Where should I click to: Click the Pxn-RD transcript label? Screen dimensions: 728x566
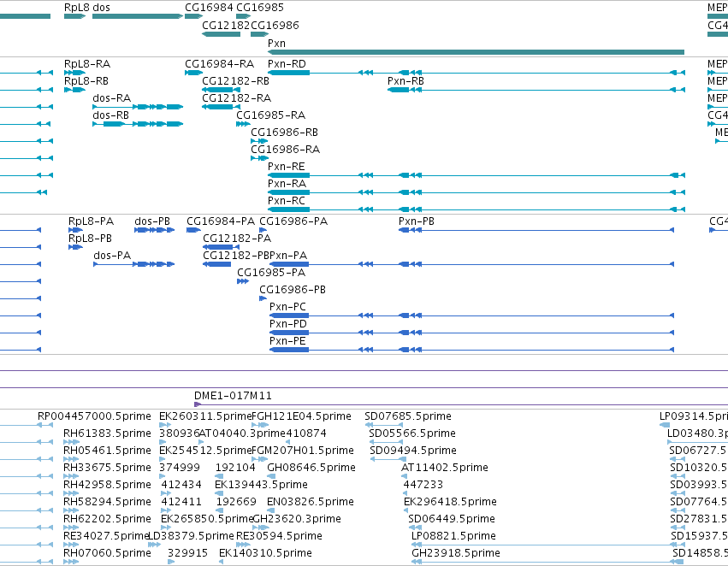[x=287, y=63]
